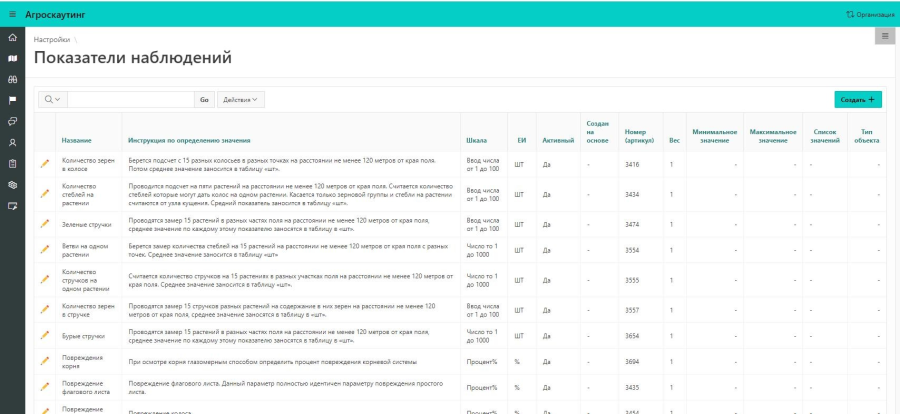Screen dimensions: 900x414
Task: Sort by the 'Шкала' column header
Action: pos(477,141)
